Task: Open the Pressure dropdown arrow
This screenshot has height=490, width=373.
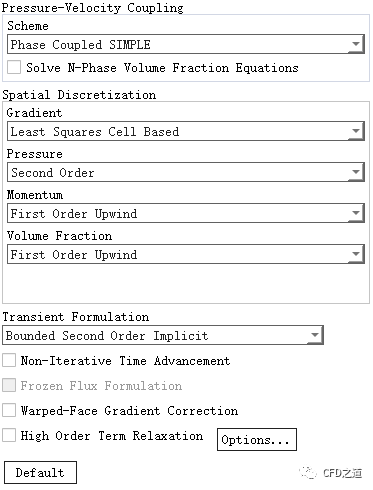Action: (x=356, y=172)
